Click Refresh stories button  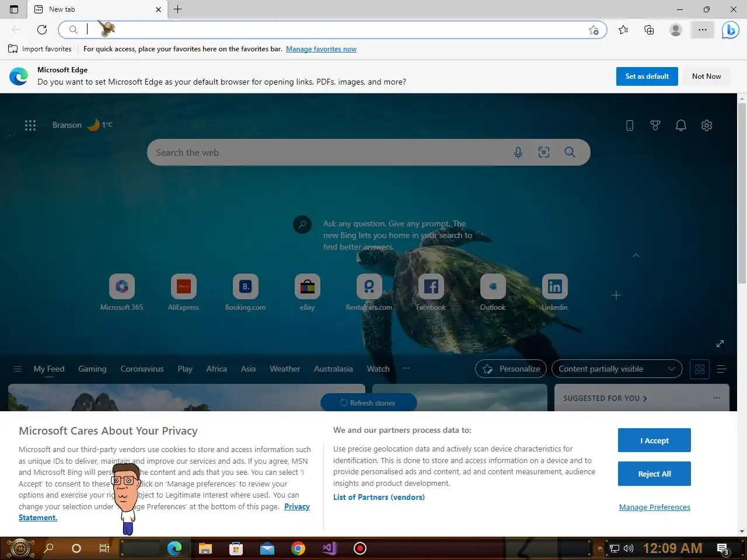coord(368,402)
